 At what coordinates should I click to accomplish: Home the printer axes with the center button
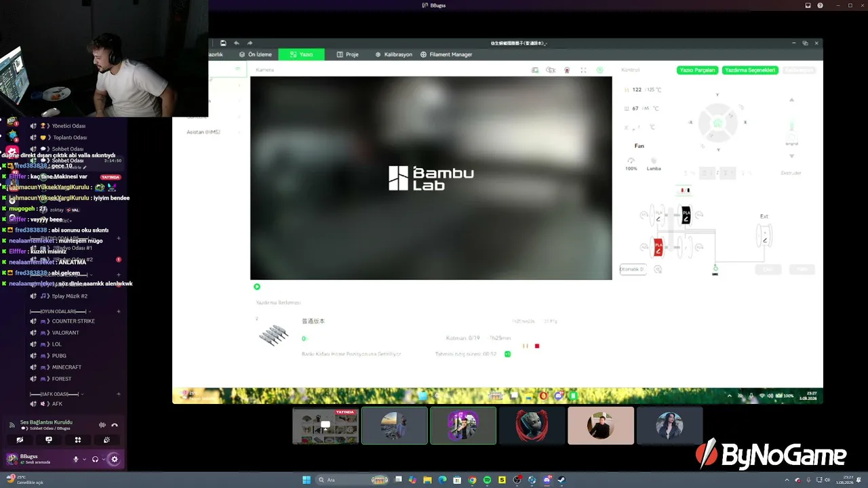717,123
